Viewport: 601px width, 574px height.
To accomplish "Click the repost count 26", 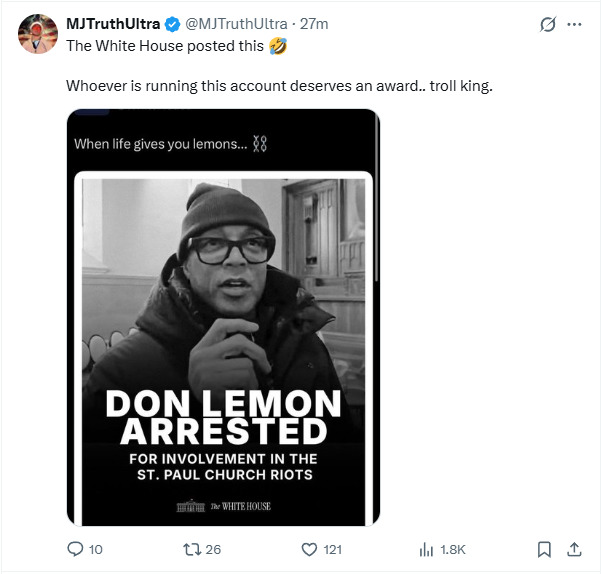I will 213,549.
